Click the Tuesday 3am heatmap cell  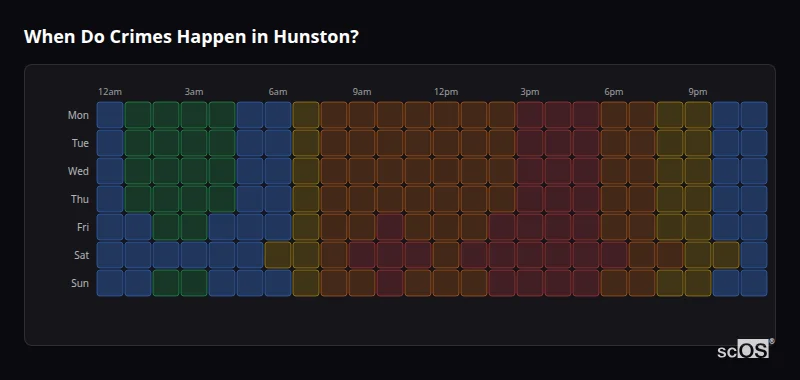[x=194, y=143]
